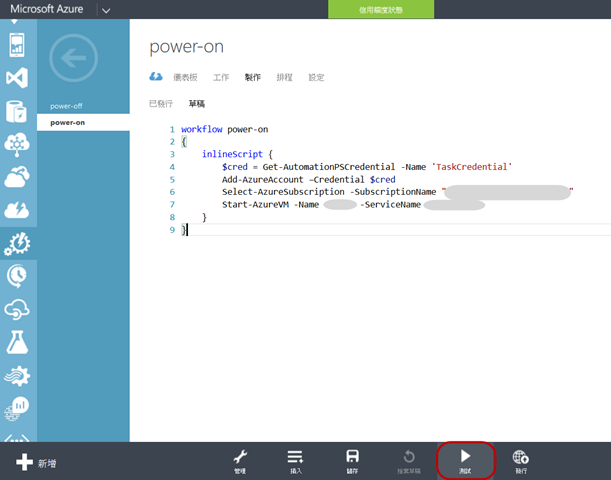Switch to the 排程 tab
Screen dimensions: 611x480
click(x=284, y=77)
